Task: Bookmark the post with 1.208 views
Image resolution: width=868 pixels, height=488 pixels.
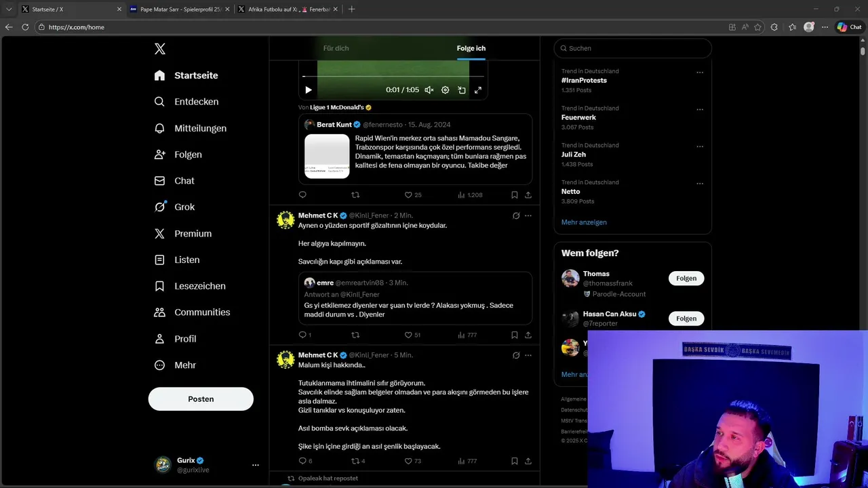Action: pyautogui.click(x=515, y=195)
